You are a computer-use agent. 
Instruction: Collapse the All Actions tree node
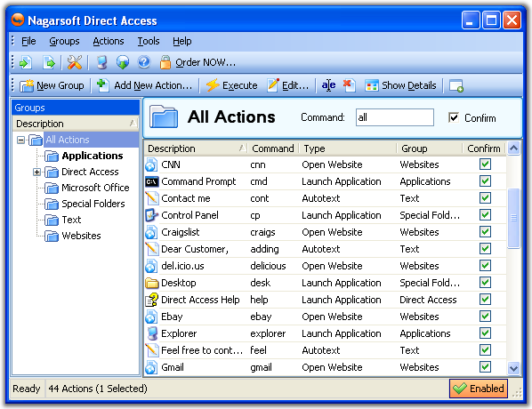pyautogui.click(x=21, y=140)
